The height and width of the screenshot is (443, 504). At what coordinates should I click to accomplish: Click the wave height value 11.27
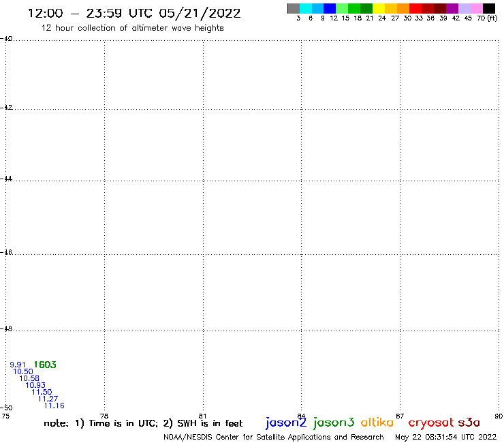tap(48, 399)
